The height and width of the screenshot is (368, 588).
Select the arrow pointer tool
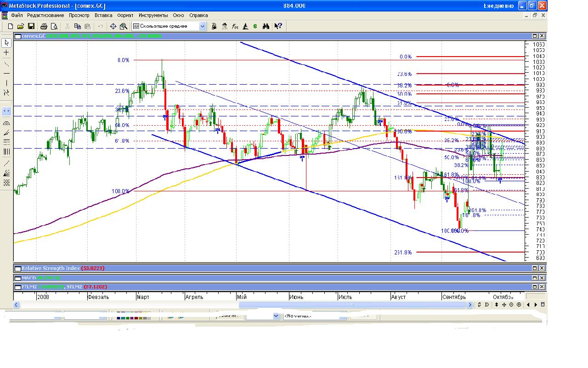(x=6, y=43)
